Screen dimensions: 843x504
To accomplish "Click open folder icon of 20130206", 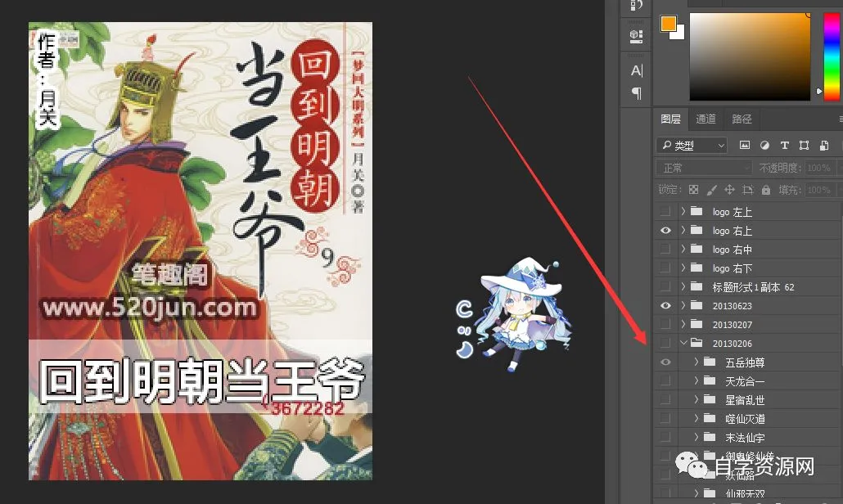I will click(x=696, y=343).
